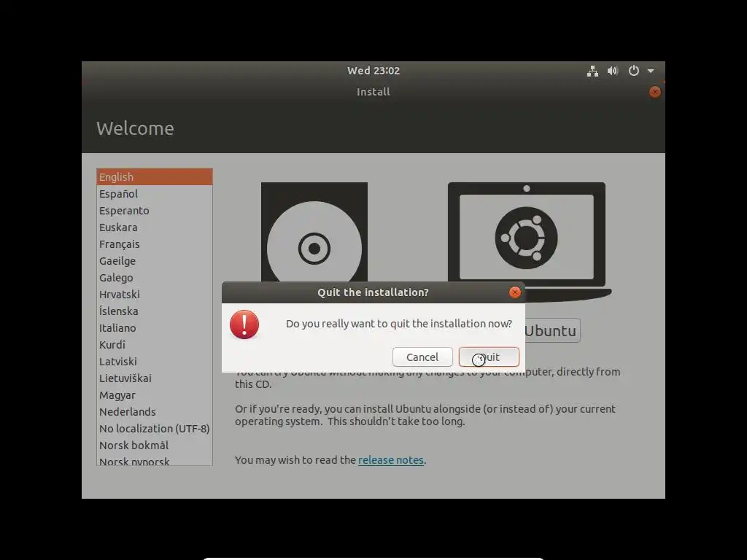Open the Wed 23:02 clock menu
This screenshot has height=560, width=747.
pyautogui.click(x=373, y=71)
